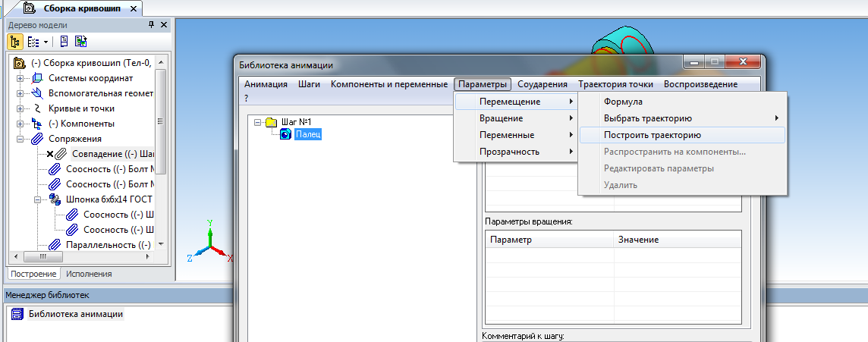Close the Сборка кривошип document tab
Screen dimensions: 868x342
[x=134, y=10]
